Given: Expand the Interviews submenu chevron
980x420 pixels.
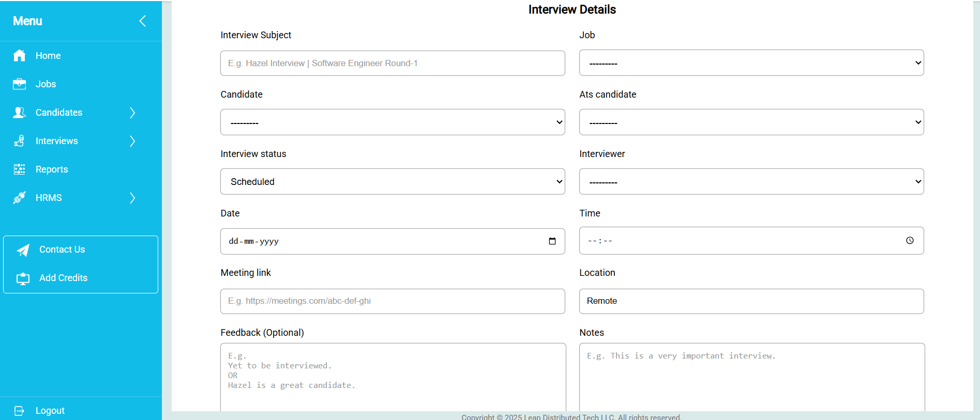Looking at the screenshot, I should (132, 141).
